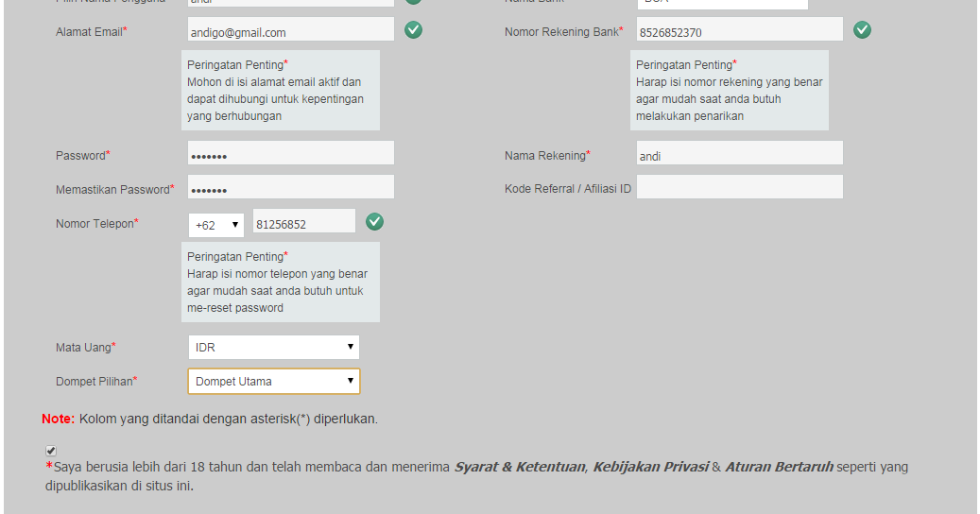The height and width of the screenshot is (514, 980).
Task: Open the Kebijakan Privasi link
Action: (x=650, y=467)
